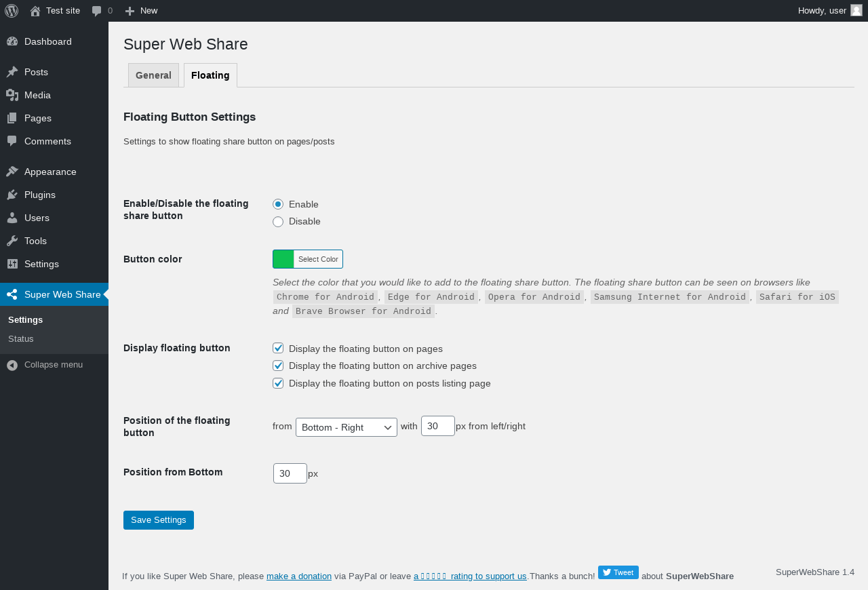The width and height of the screenshot is (868, 590).
Task: Click the 'Chrome for Android' code text
Action: point(325,297)
